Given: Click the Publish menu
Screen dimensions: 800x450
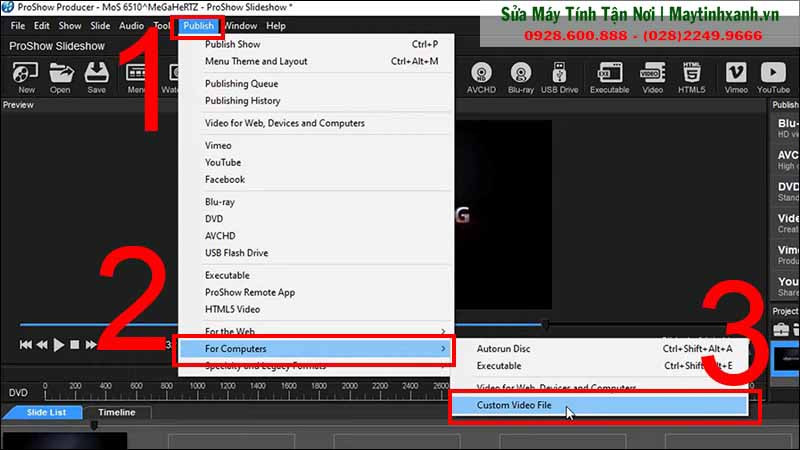Looking at the screenshot, I should coord(198,26).
